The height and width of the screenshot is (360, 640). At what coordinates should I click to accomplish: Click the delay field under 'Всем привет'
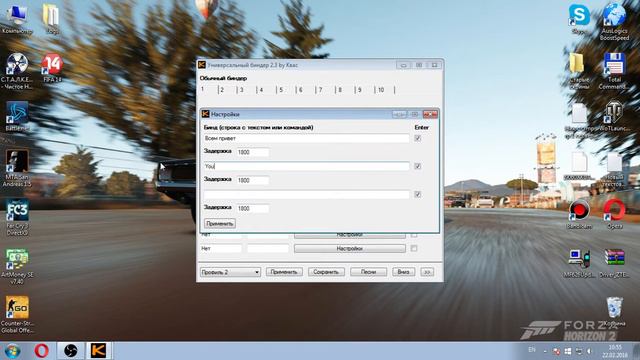(x=253, y=152)
